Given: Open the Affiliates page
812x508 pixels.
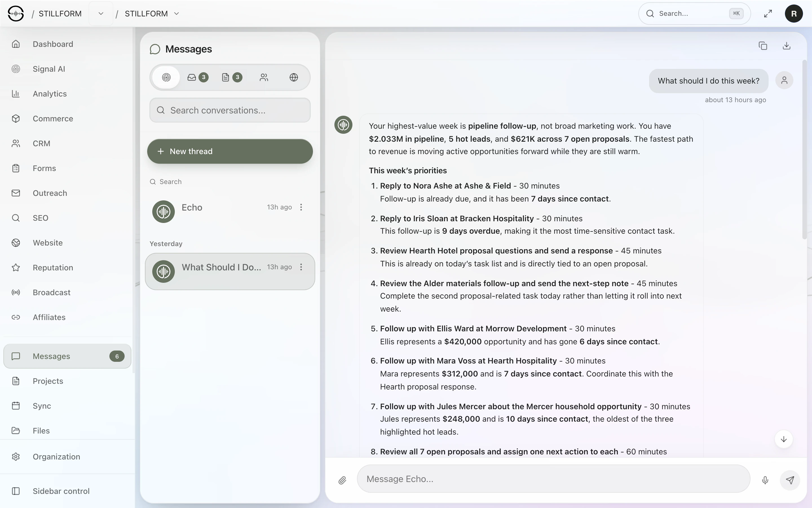Looking at the screenshot, I should pyautogui.click(x=67, y=317).
